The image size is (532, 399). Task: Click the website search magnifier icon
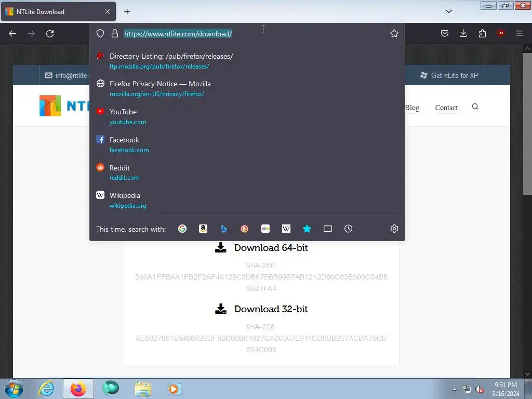pos(475,107)
